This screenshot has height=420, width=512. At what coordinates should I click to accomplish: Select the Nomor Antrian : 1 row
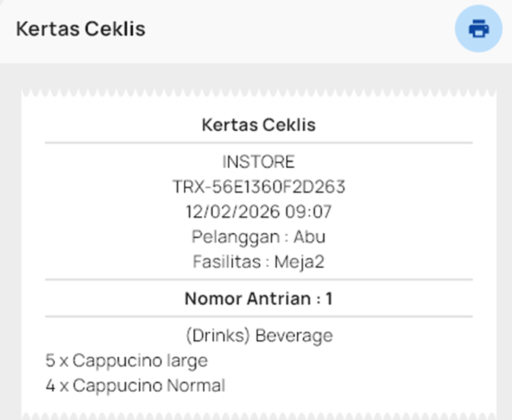[258, 298]
